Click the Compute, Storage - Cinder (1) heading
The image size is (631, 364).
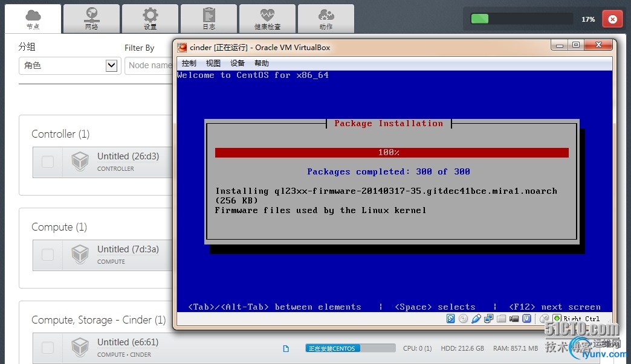pyautogui.click(x=99, y=320)
